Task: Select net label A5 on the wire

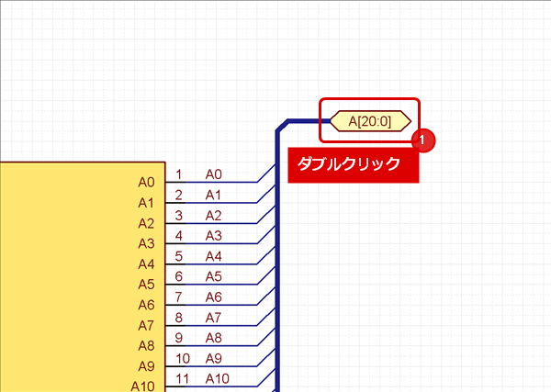Action: point(214,277)
